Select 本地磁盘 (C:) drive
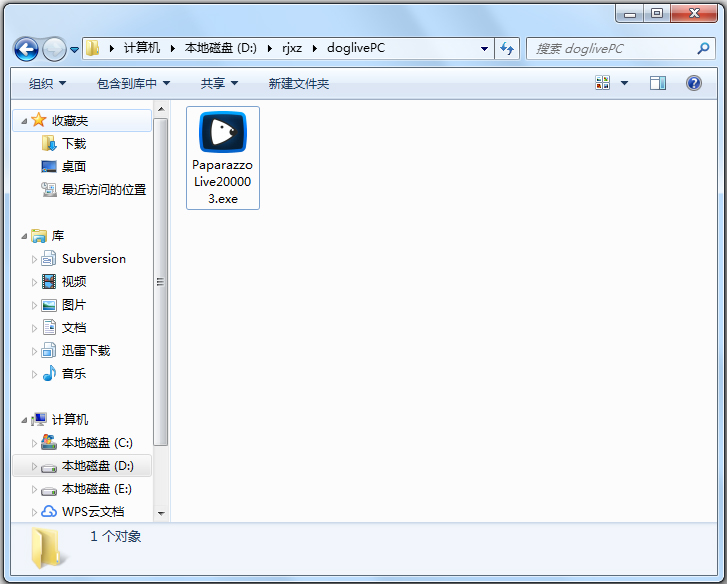 [97, 443]
